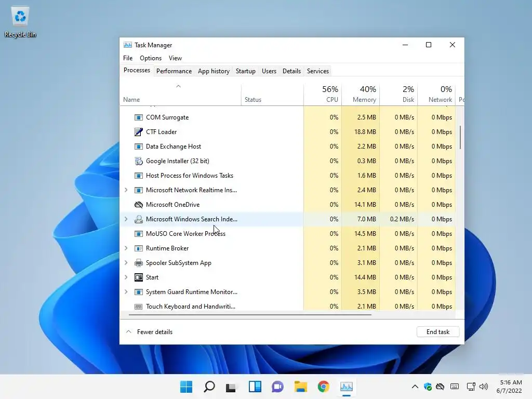532x399 pixels.
Task: Collapse view with Fewer details
Action: (x=149, y=332)
